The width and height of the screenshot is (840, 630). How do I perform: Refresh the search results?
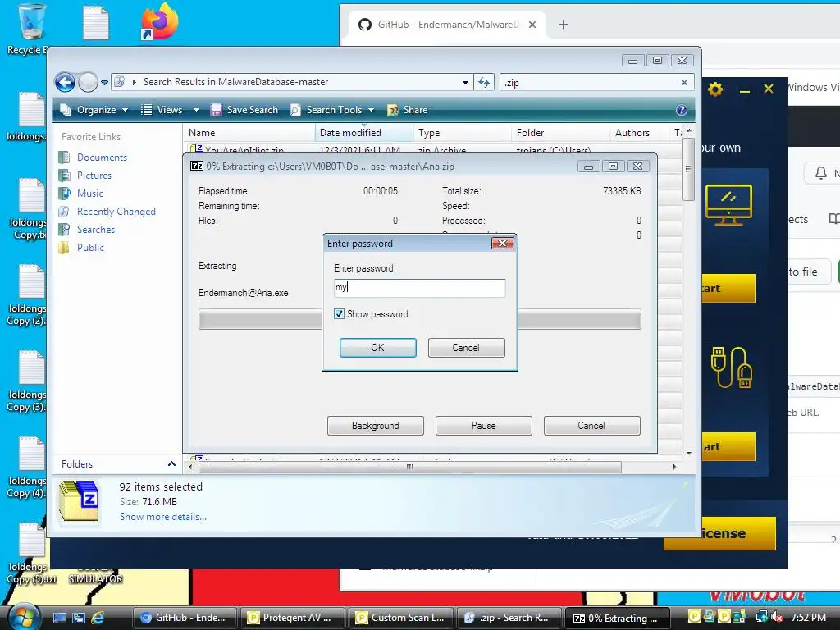(484, 83)
